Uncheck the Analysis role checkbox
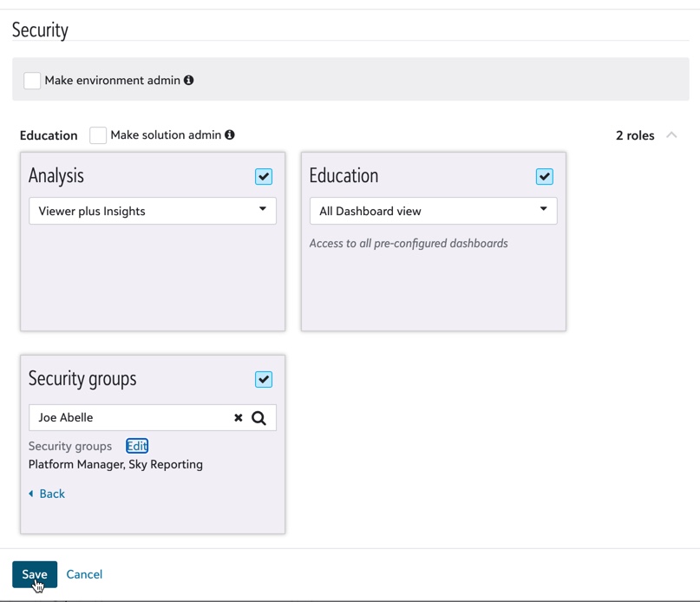Viewport: 700px width, 602px height. pos(264,176)
